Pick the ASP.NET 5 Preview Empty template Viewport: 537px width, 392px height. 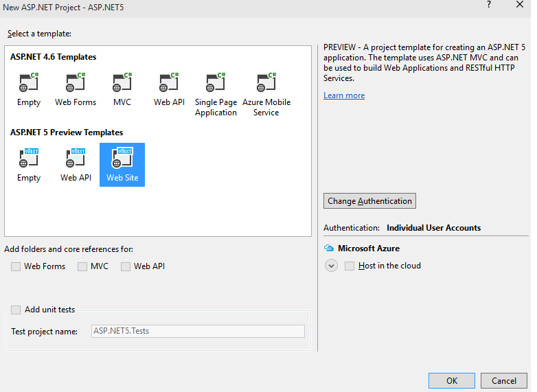click(x=29, y=165)
